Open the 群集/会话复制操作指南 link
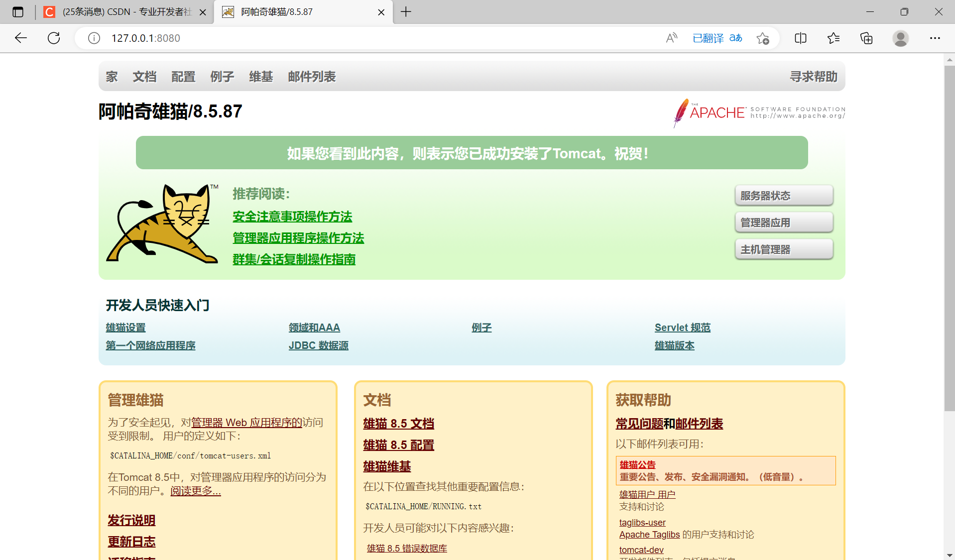 294,259
